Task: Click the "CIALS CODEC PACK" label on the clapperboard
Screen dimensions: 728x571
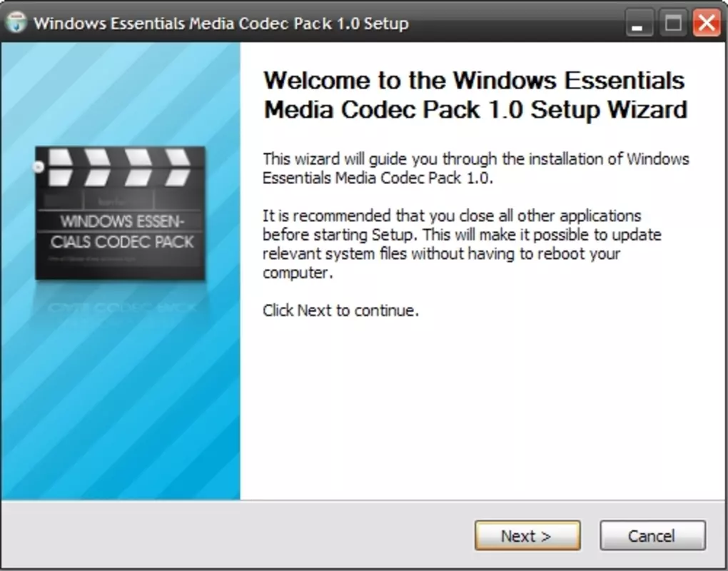Action: [122, 242]
